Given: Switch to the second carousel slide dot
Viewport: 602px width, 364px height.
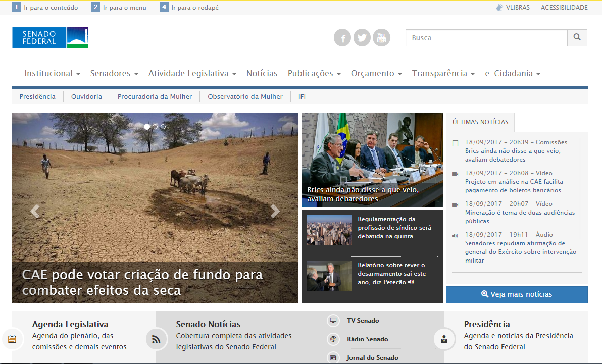Looking at the screenshot, I should coord(155,127).
